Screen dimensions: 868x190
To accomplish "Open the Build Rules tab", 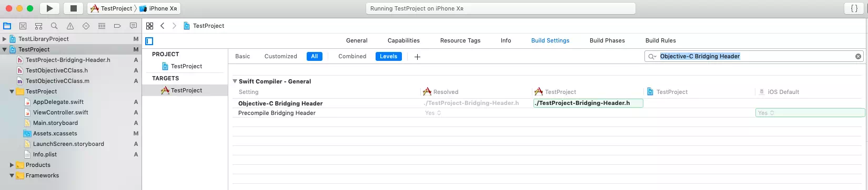I will pos(660,40).
